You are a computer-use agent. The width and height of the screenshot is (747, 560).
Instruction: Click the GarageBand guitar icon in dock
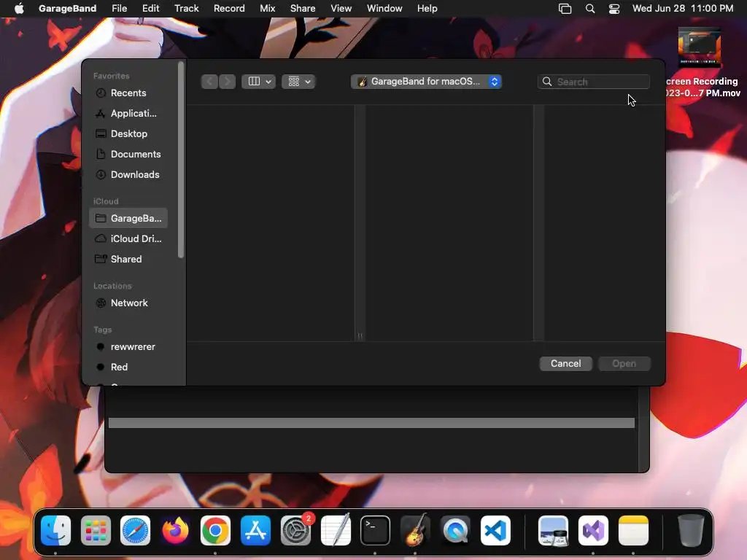(x=415, y=531)
